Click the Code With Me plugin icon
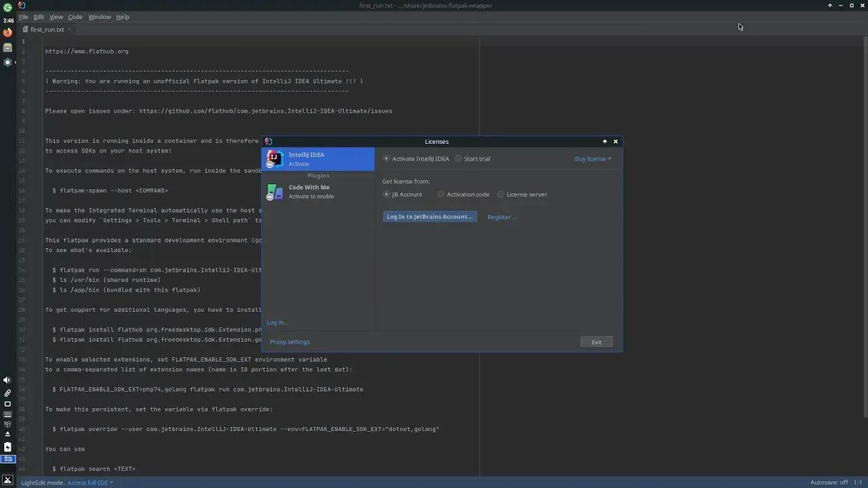 tap(275, 192)
